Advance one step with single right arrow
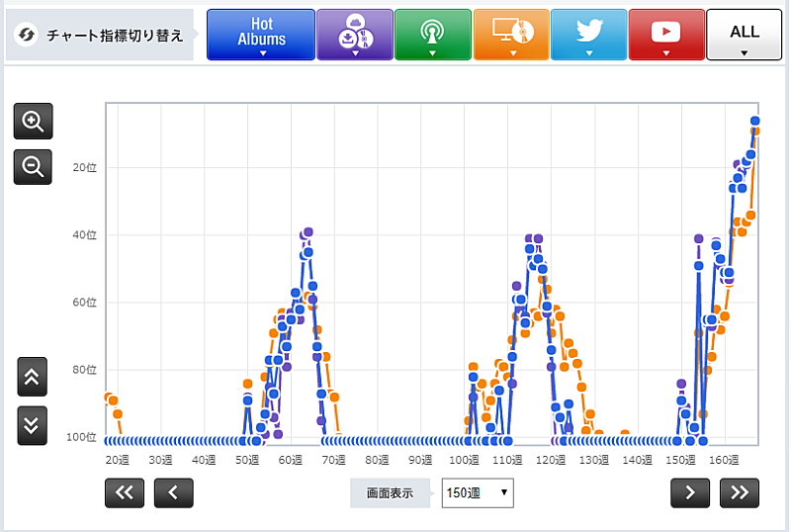791x532 pixels. [x=690, y=492]
